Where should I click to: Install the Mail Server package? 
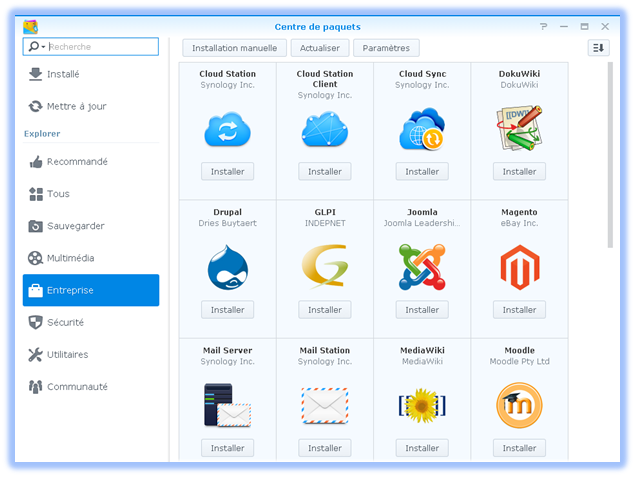(x=228, y=448)
